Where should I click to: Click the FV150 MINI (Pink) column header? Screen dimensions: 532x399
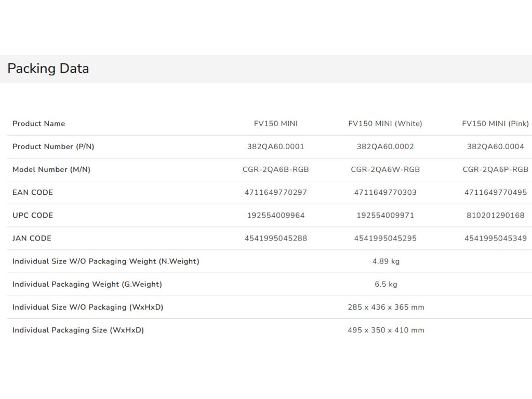(495, 124)
